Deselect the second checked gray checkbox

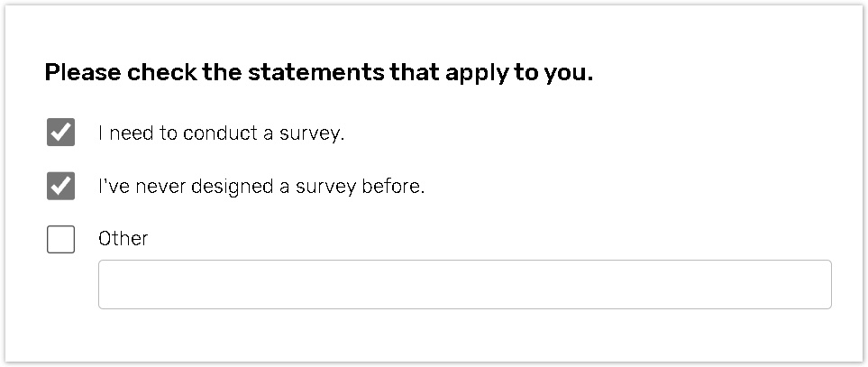(x=60, y=187)
